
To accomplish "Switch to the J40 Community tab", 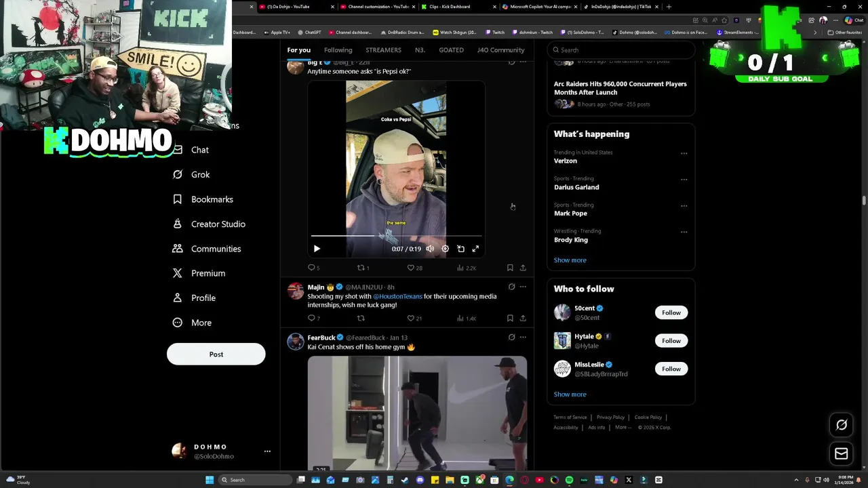I will pos(500,49).
